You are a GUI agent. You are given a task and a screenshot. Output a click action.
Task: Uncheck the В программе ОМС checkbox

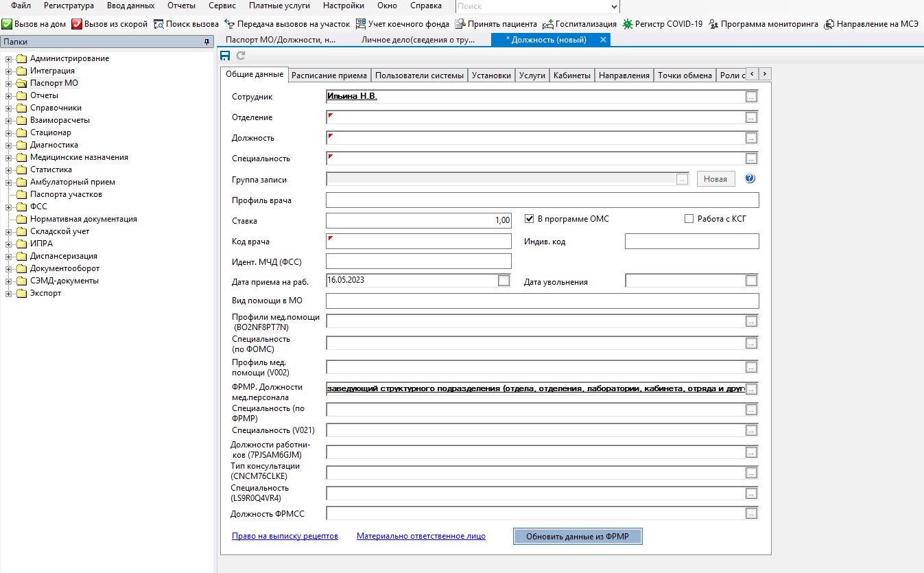(x=529, y=219)
